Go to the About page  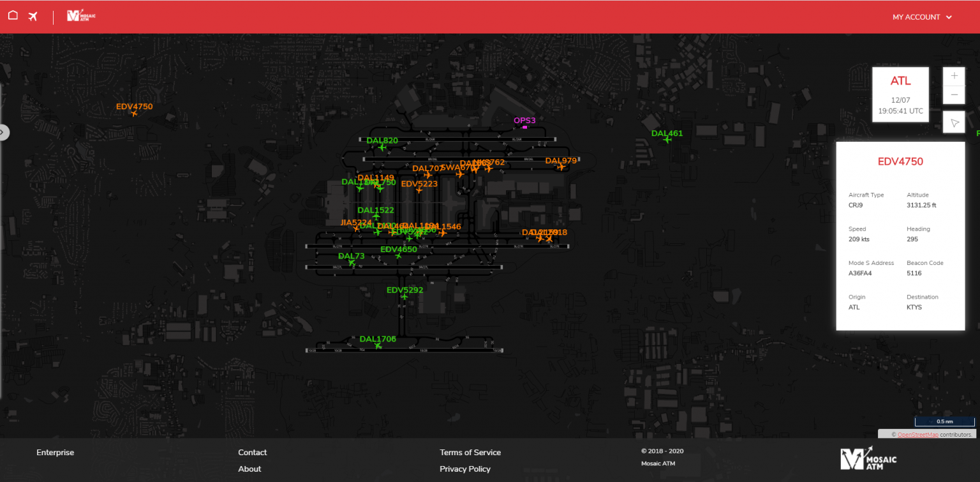249,469
